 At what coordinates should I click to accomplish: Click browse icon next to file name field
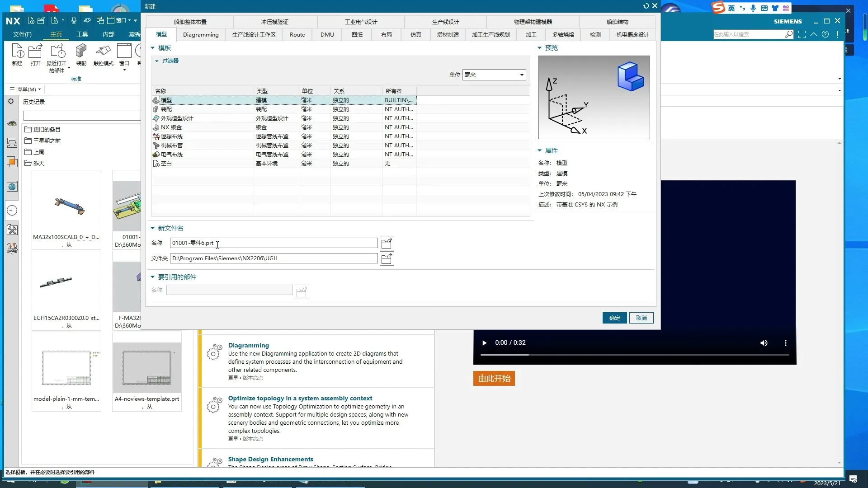pyautogui.click(x=387, y=244)
